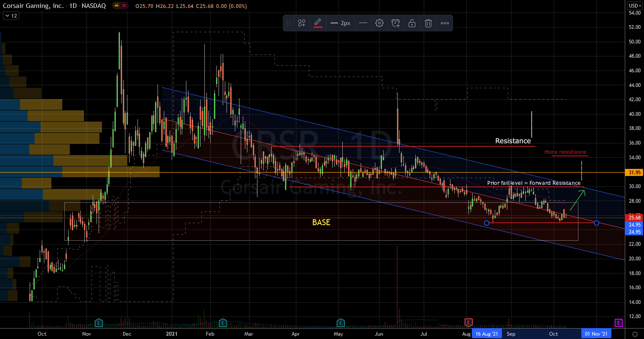This screenshot has width=644, height=339.
Task: Open the drawing templates menu in toolbar
Action: point(301,23)
